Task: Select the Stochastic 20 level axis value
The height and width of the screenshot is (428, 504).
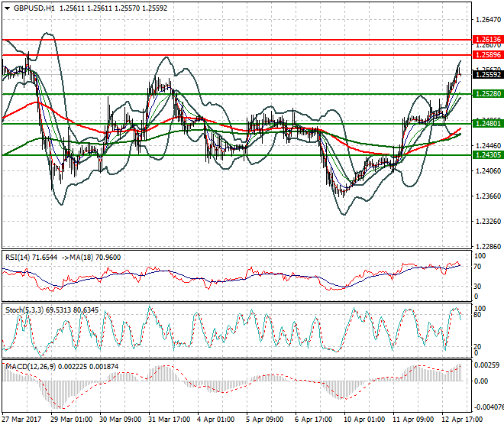Action: pyautogui.click(x=477, y=347)
